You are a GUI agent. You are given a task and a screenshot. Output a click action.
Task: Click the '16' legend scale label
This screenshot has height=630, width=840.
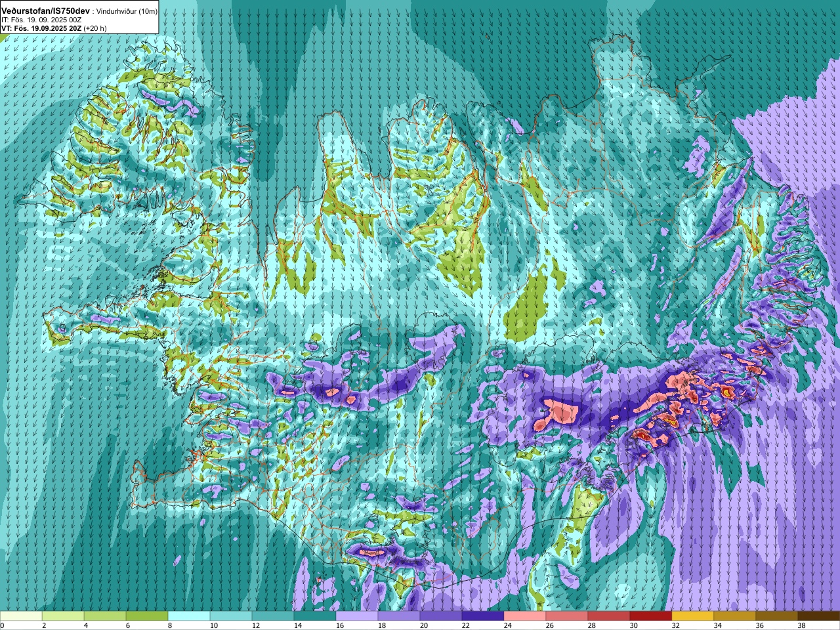340,625
